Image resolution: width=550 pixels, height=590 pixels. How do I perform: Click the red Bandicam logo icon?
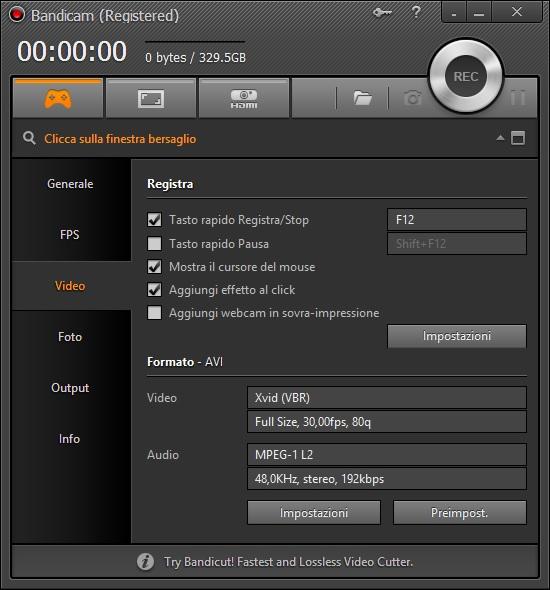coord(17,15)
